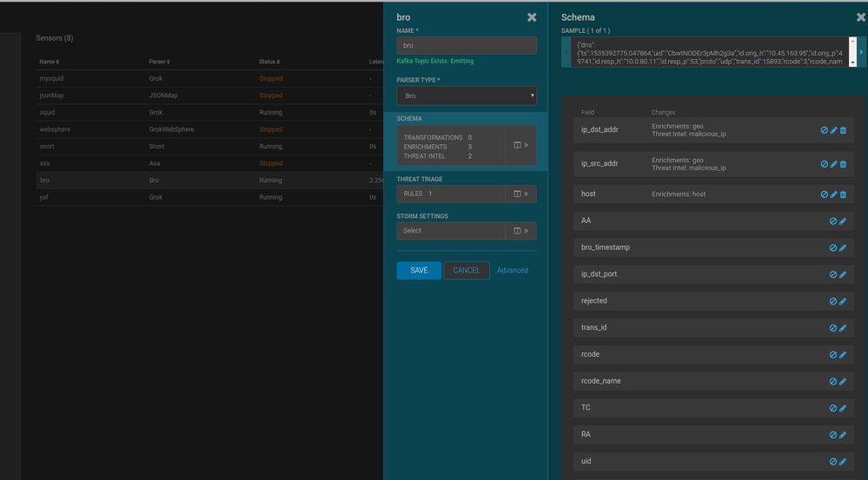Edit the rcode_name field
This screenshot has width=868, height=480.
(842, 381)
